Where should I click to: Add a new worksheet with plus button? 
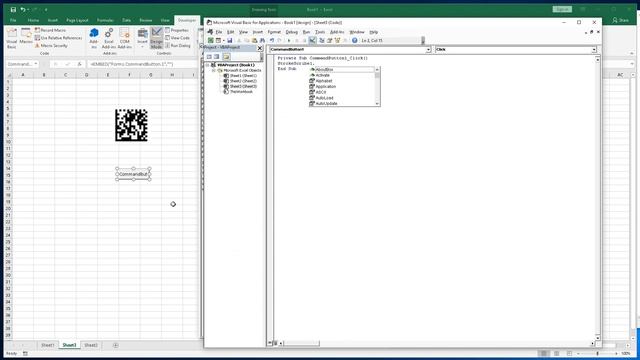tap(116, 345)
